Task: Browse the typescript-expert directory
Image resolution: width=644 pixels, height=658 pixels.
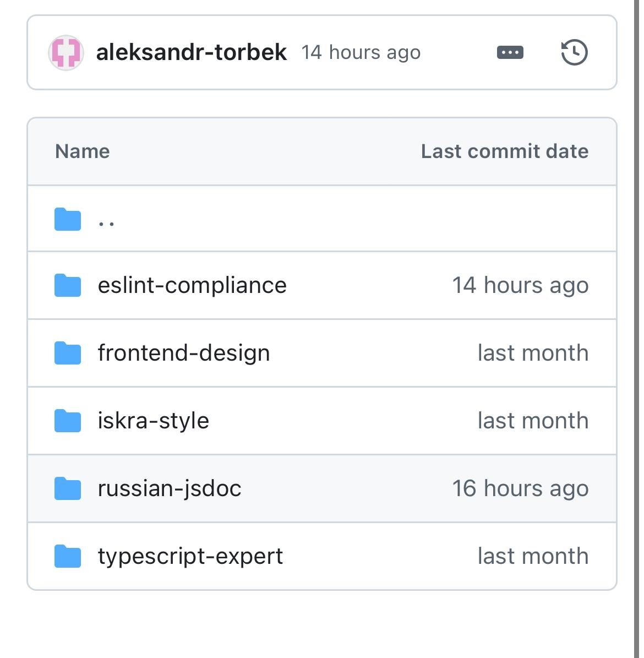Action: pyautogui.click(x=190, y=556)
